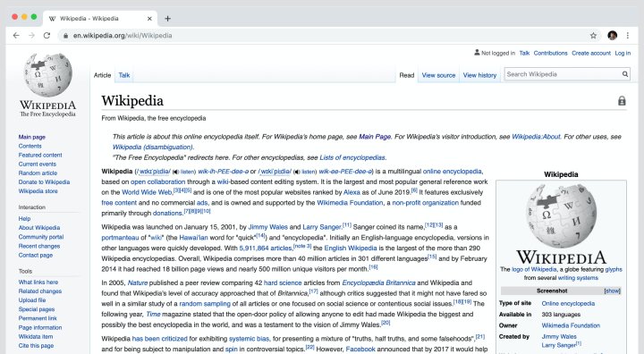Image resolution: width=644 pixels, height=354 pixels.
Task: Open the Online encyclopedia link in the infobox
Action: tap(568, 303)
